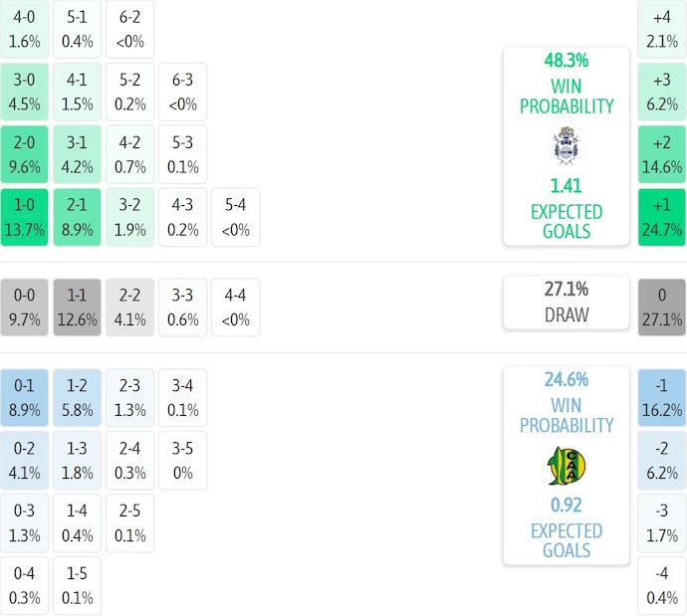687x616 pixels.
Task: Select the -1 goal margin tile
Action: [x=662, y=397]
